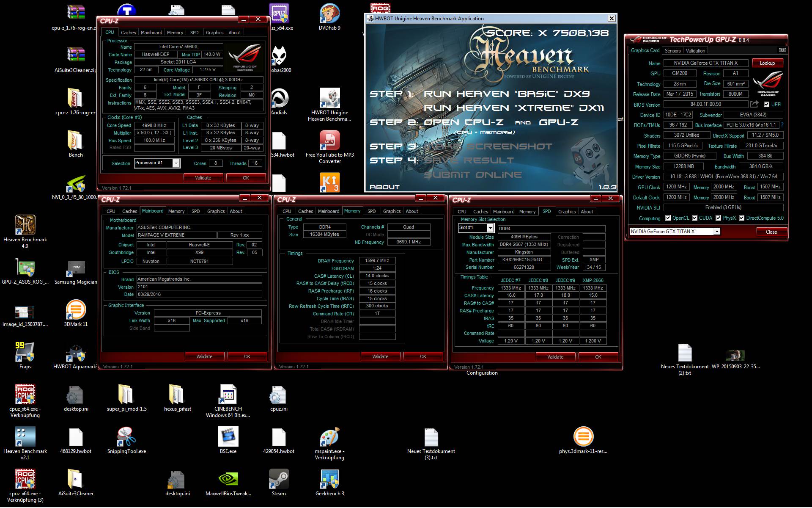
Task: Click Validate in the CPU-Z CPU window
Action: click(x=203, y=178)
